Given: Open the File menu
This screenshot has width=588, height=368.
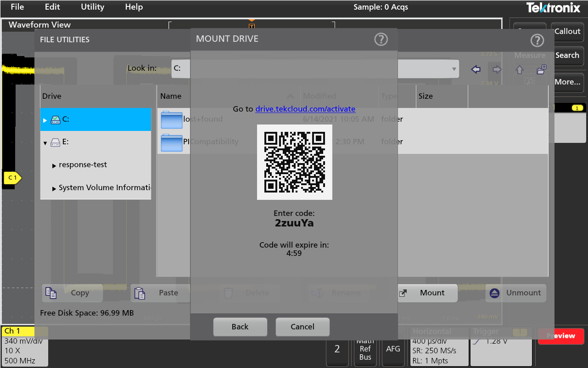Looking at the screenshot, I should pyautogui.click(x=17, y=7).
